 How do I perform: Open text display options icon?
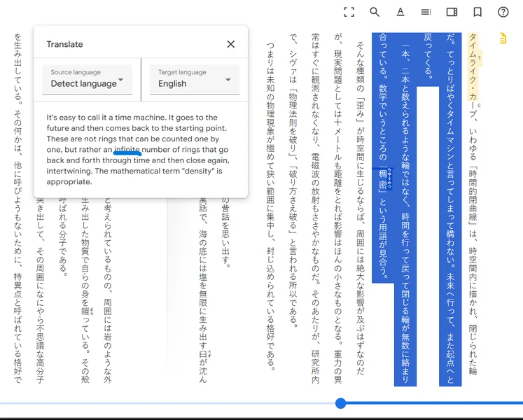(x=400, y=13)
